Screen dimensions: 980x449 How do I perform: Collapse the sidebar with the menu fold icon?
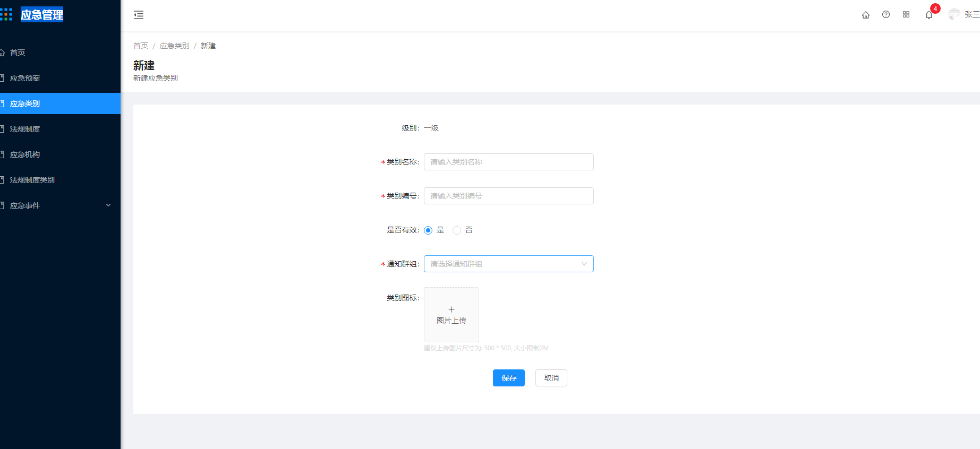139,15
